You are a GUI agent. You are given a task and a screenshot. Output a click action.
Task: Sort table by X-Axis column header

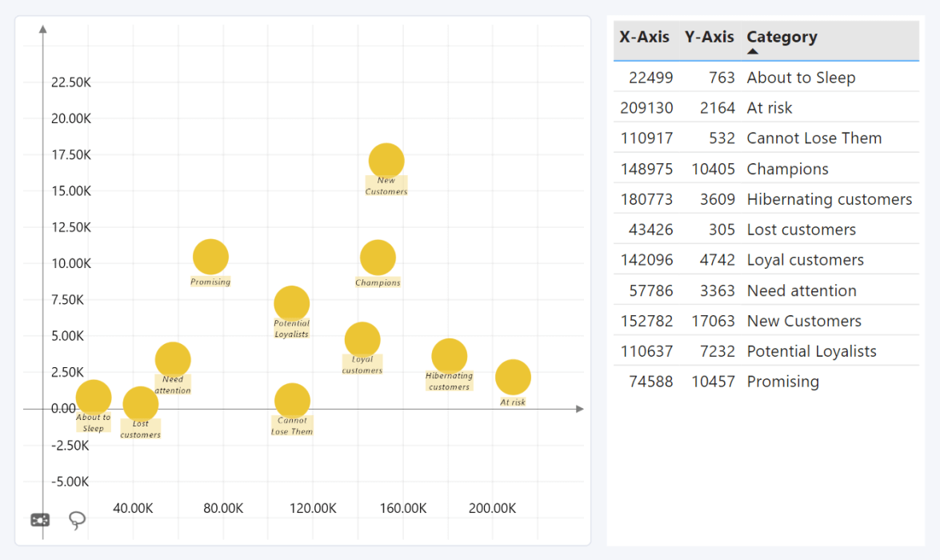(x=644, y=37)
